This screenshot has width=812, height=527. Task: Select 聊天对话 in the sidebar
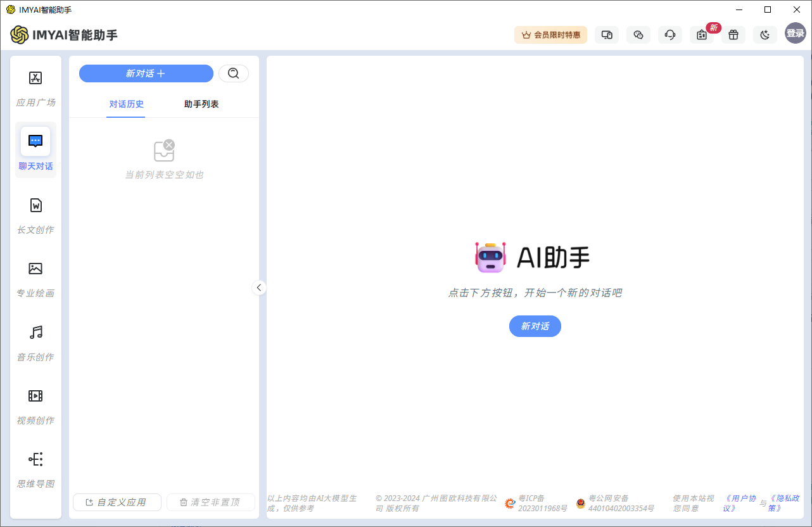(35, 150)
